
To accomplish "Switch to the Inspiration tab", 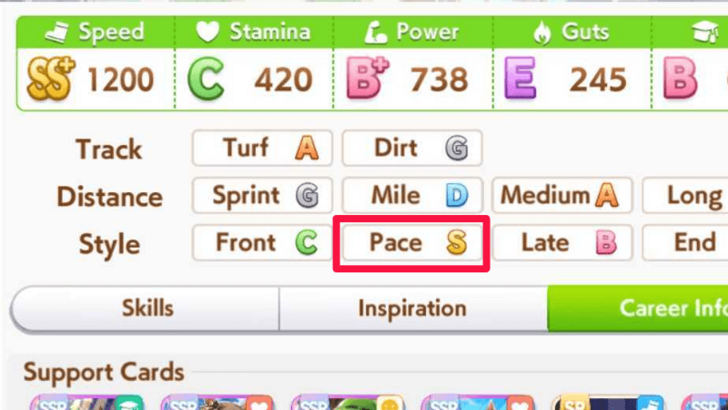I will pos(413,308).
